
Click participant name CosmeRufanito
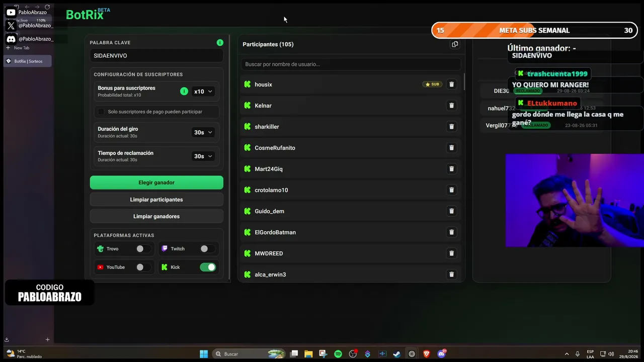tap(275, 148)
